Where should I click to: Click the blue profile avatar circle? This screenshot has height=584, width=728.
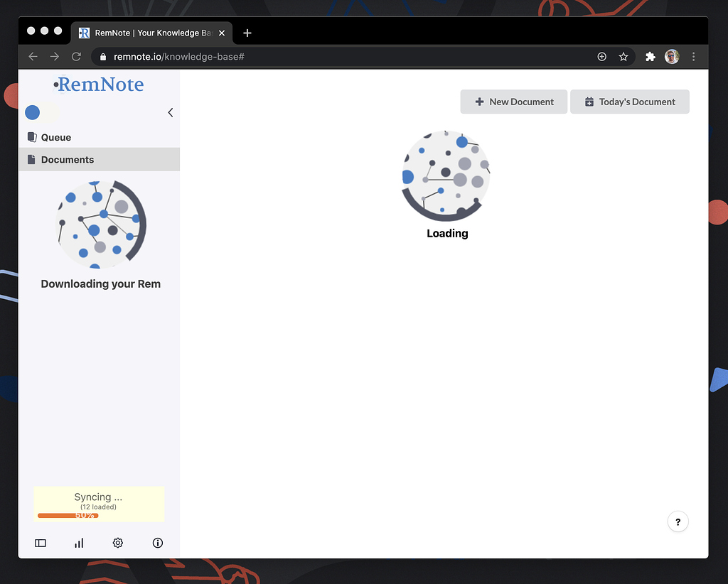click(32, 112)
